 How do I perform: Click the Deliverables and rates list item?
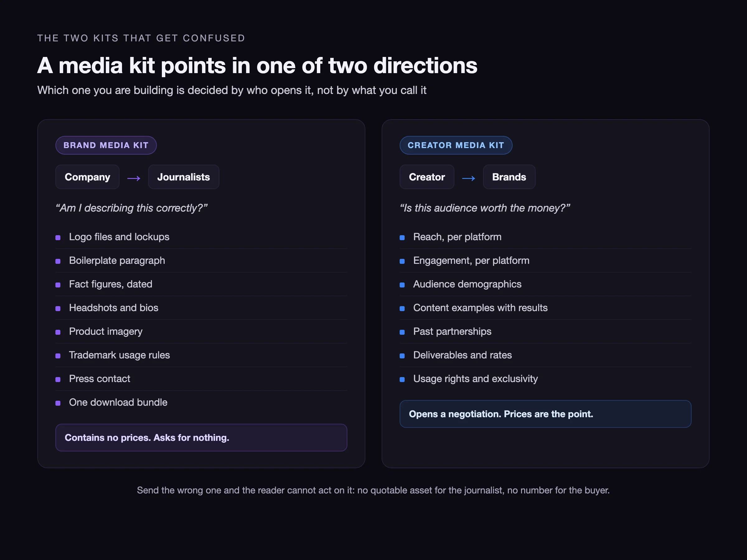pyautogui.click(x=545, y=355)
